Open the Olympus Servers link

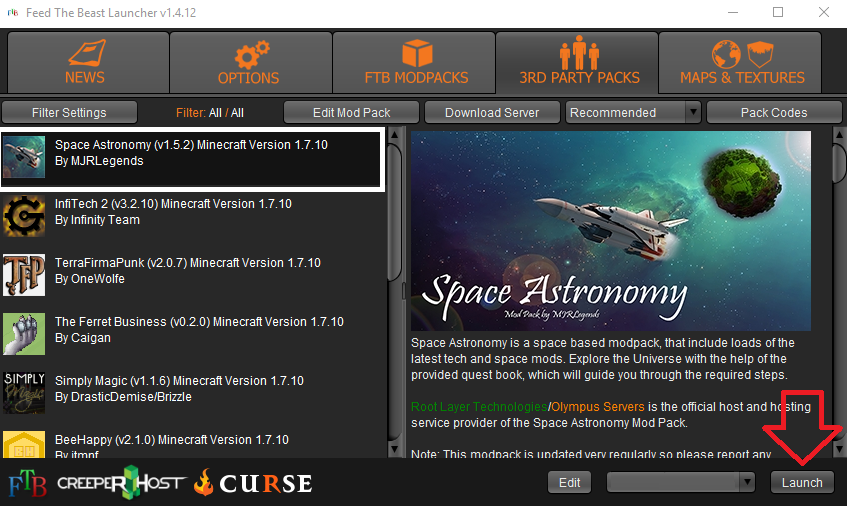point(598,407)
